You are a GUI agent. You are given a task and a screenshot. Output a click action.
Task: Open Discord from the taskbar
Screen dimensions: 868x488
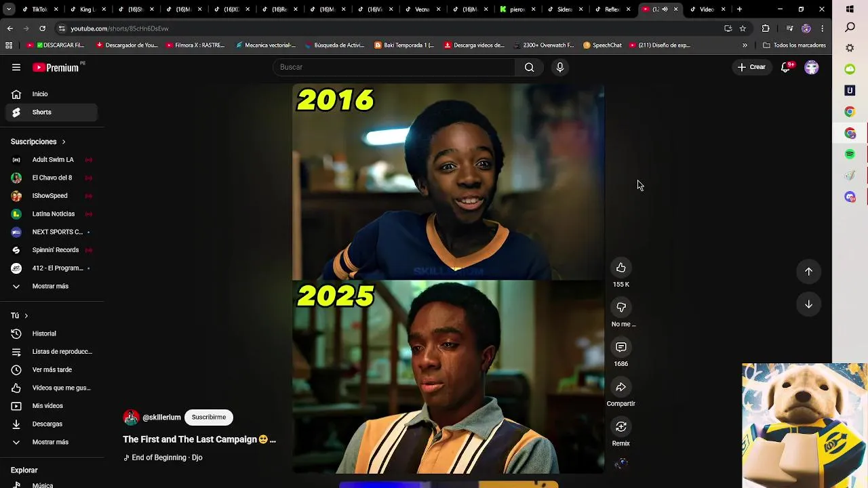pos(850,197)
